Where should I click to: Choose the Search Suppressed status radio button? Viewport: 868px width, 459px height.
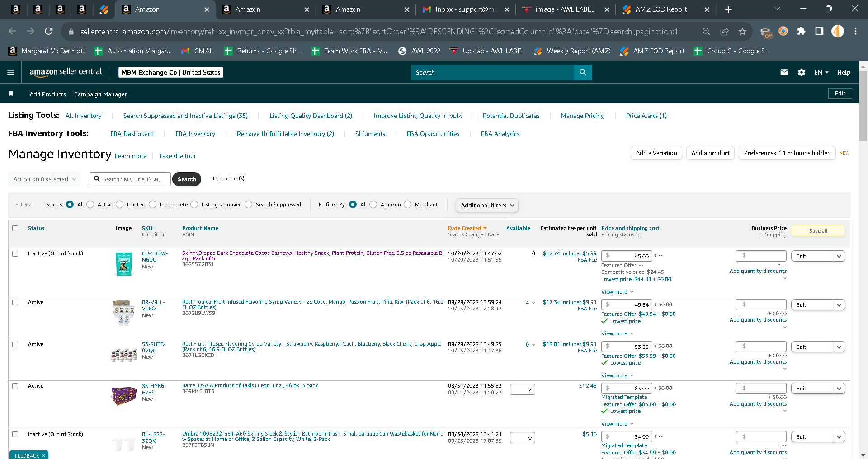coord(249,205)
